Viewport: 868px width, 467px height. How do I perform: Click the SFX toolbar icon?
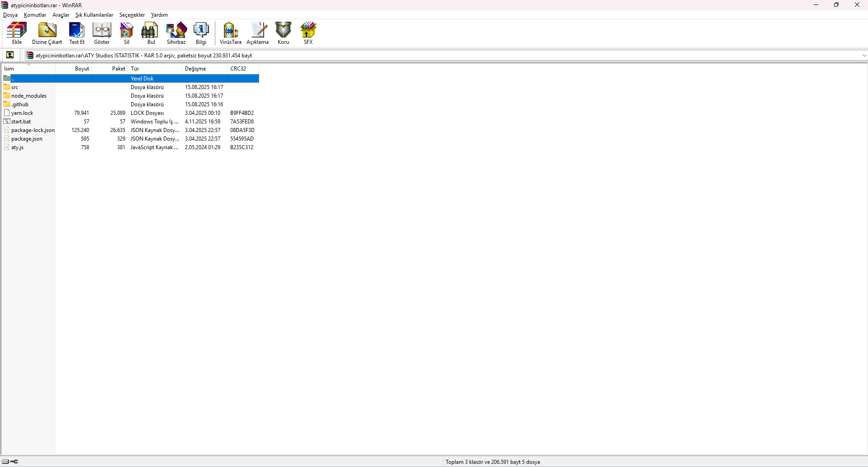[308, 33]
